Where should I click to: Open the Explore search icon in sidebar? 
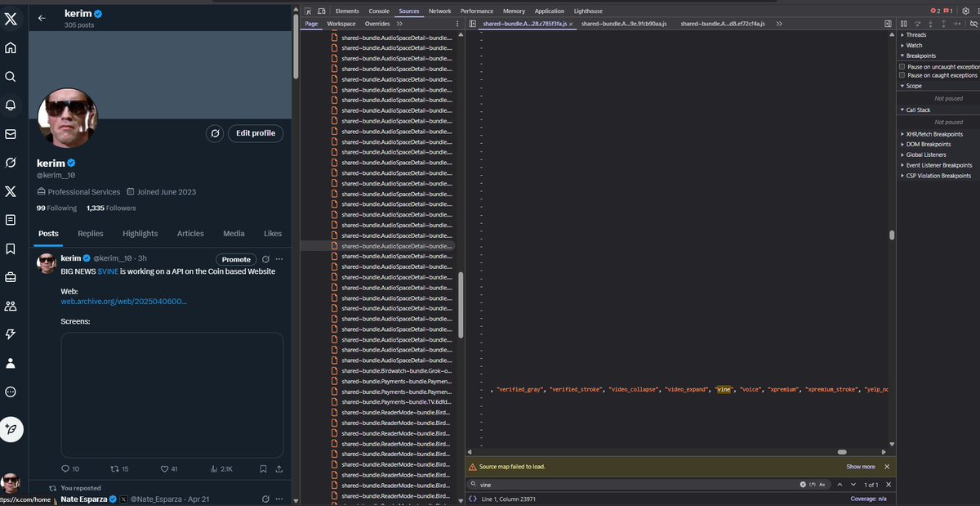pos(11,76)
